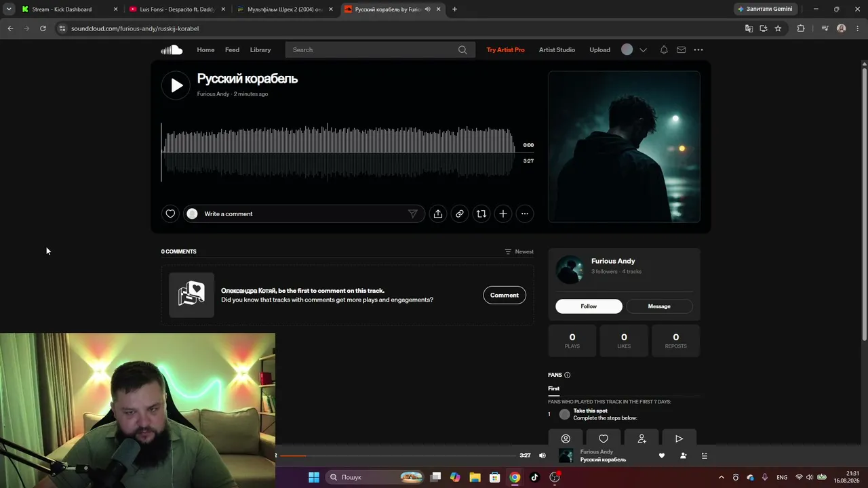This screenshot has height=488, width=868.
Task: Go back to the previous page
Action: tap(10, 28)
